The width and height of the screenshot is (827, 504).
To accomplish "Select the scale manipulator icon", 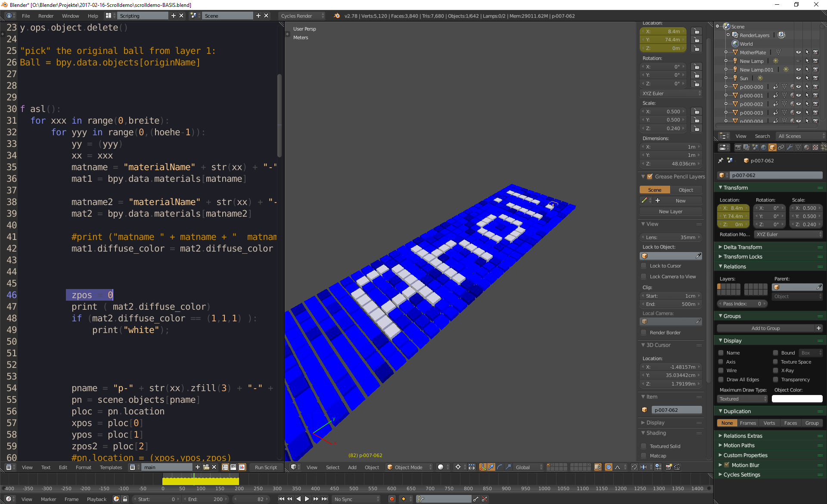I will click(x=508, y=467).
